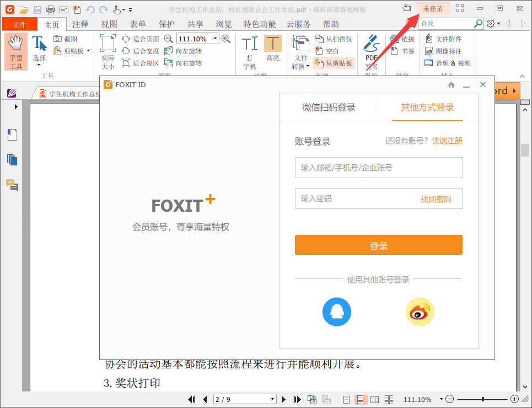Click the 输入密码 password field
Image resolution: width=532 pixels, height=408 pixels.
(378, 198)
